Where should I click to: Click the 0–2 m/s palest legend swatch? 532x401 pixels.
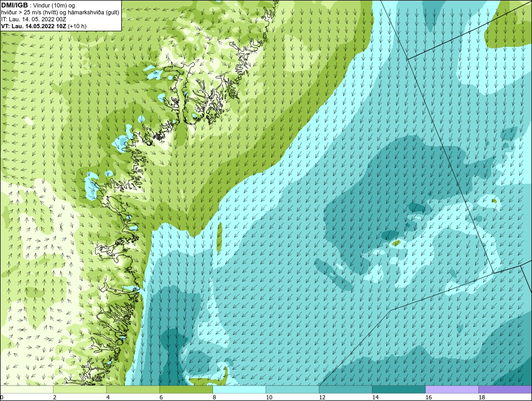[27, 389]
